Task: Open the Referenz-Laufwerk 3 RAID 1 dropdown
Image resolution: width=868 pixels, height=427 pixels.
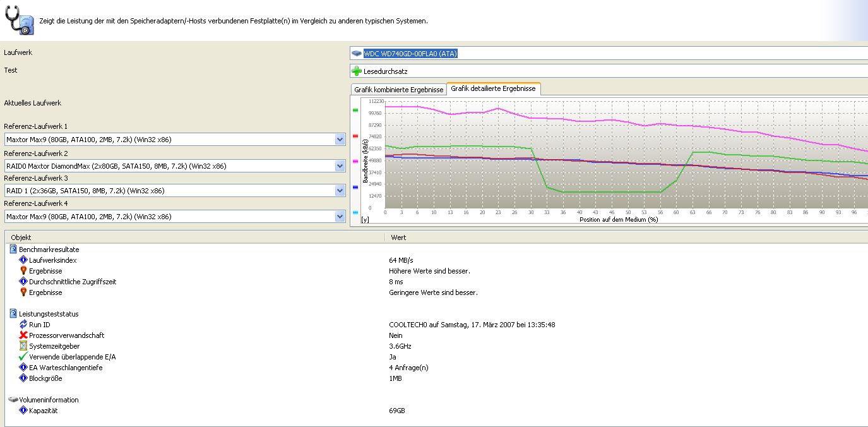Action: tap(340, 191)
